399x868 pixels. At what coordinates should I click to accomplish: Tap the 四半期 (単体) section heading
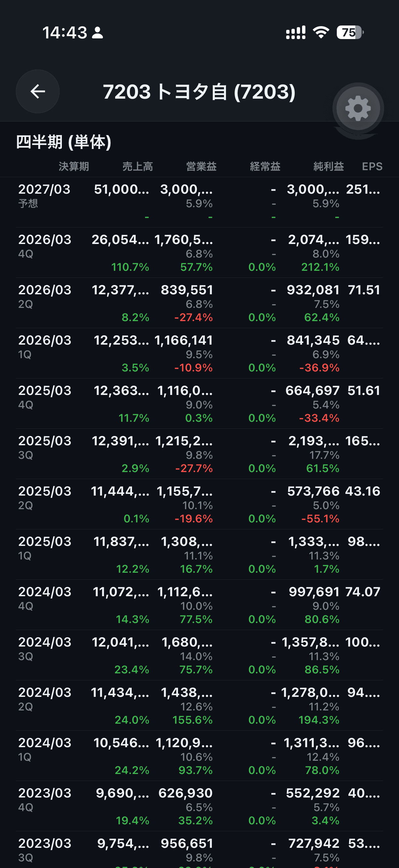[64, 142]
